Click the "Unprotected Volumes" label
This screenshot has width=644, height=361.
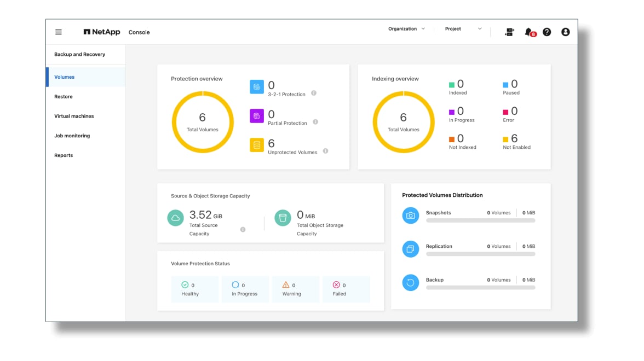(292, 152)
